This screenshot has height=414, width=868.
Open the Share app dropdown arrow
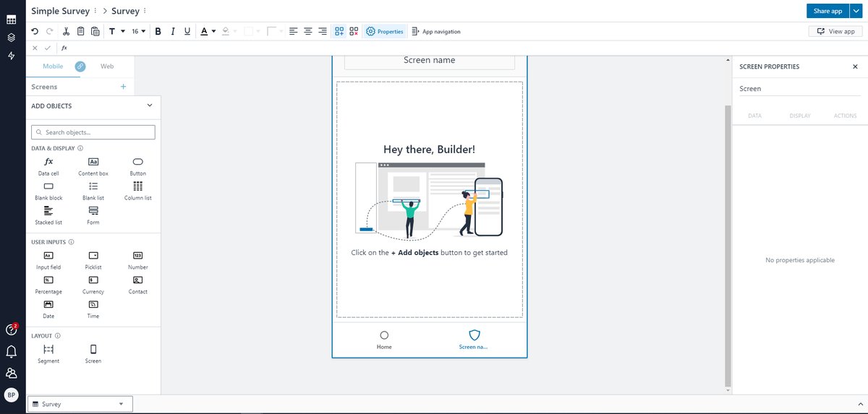(856, 11)
